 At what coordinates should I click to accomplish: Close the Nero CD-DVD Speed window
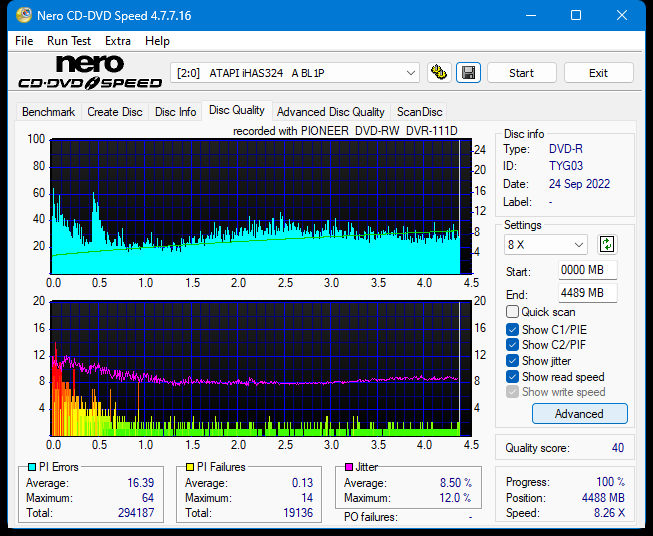point(622,15)
